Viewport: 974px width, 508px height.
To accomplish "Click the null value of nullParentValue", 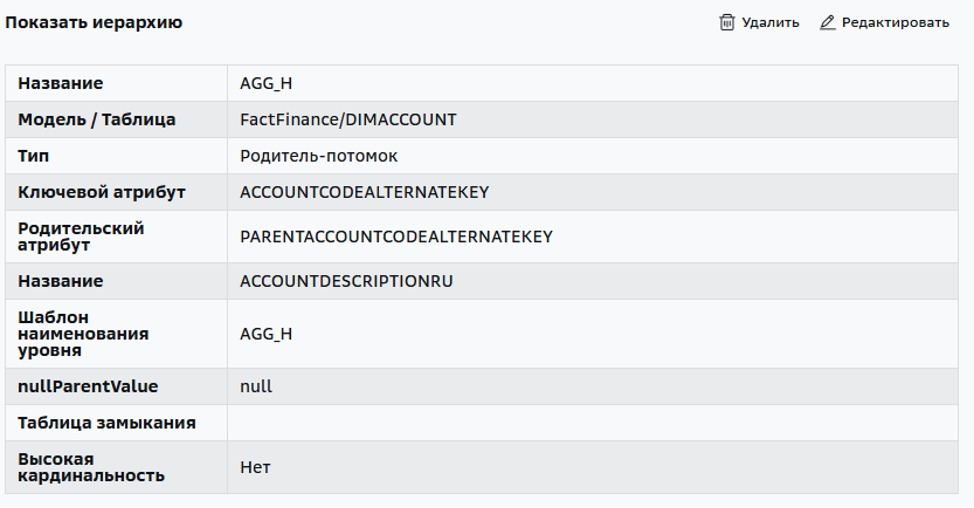I will (256, 386).
